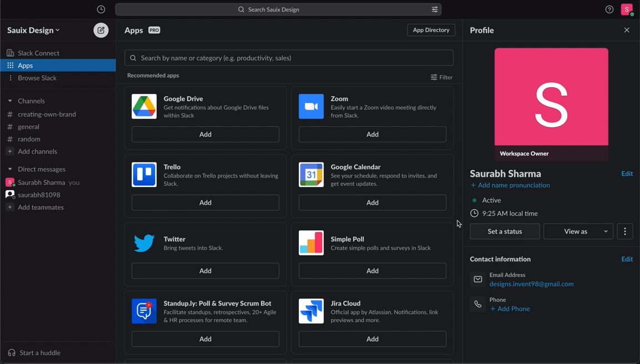Collapse the Channels section
This screenshot has height=364, width=640.
(10, 101)
